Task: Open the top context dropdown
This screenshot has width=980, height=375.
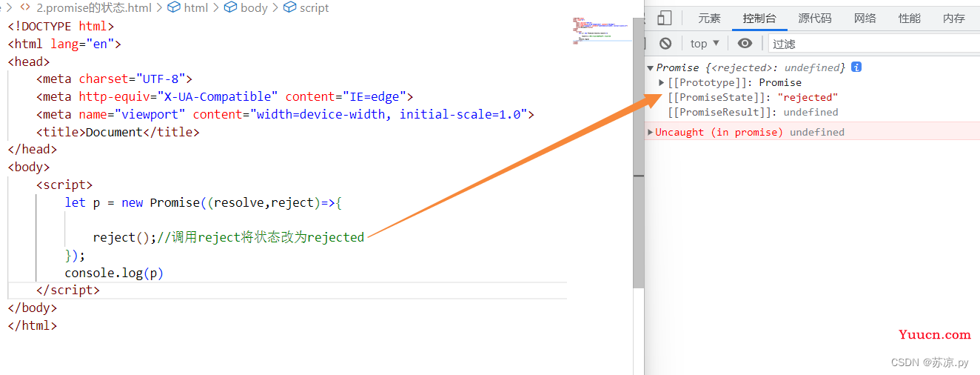Action: tap(705, 43)
